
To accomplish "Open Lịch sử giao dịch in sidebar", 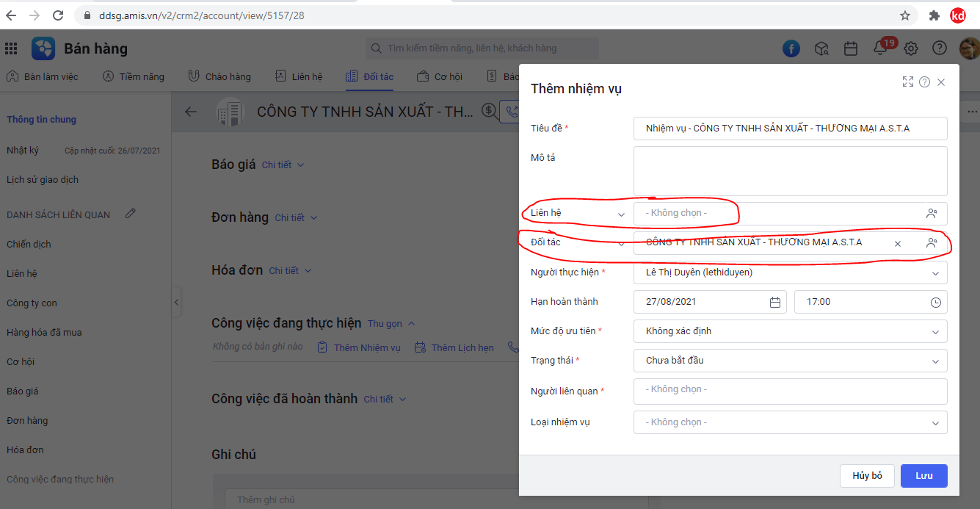I will [43, 180].
